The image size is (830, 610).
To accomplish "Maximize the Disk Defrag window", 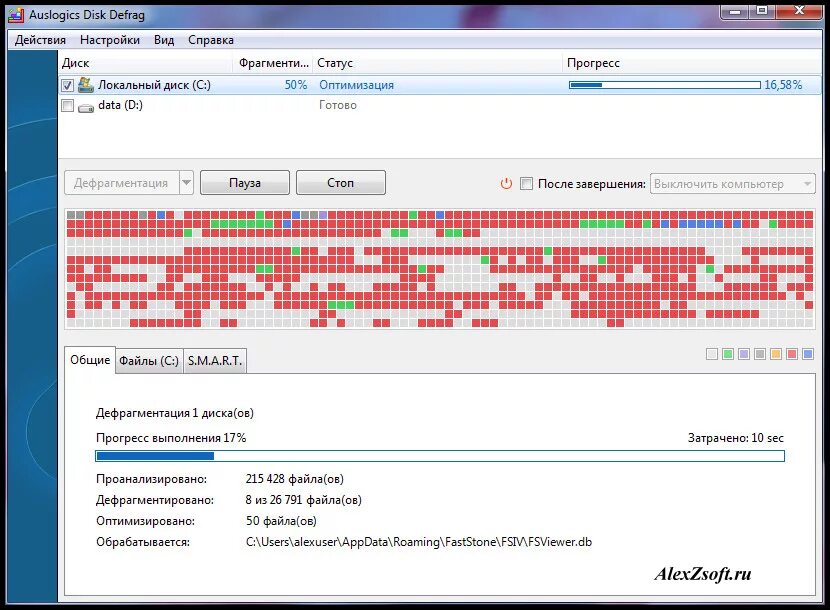I will (762, 11).
